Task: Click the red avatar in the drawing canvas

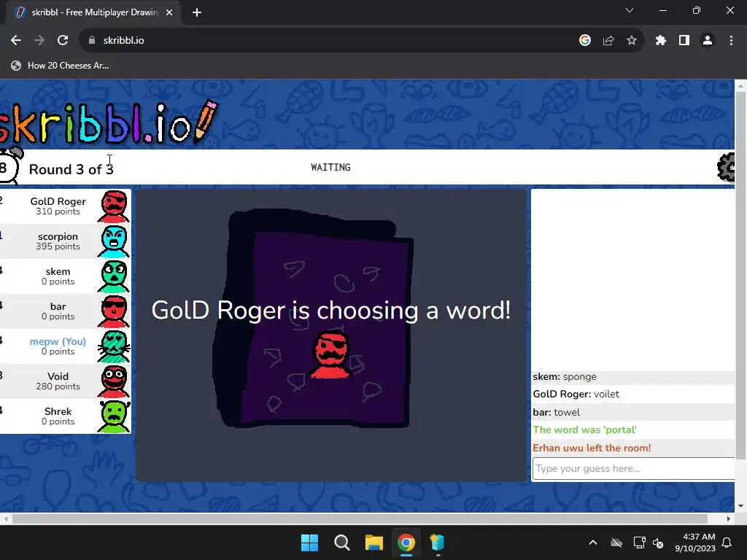Action: pos(331,355)
